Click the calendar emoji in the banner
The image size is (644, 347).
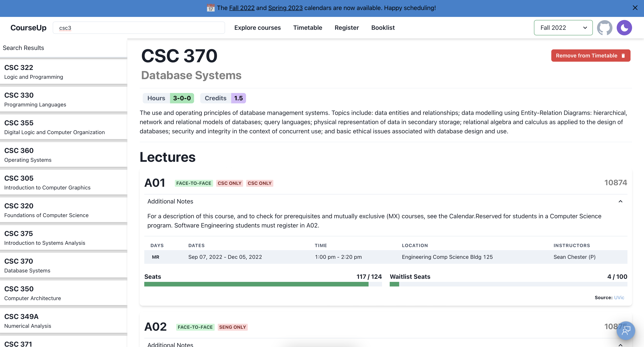tap(210, 8)
